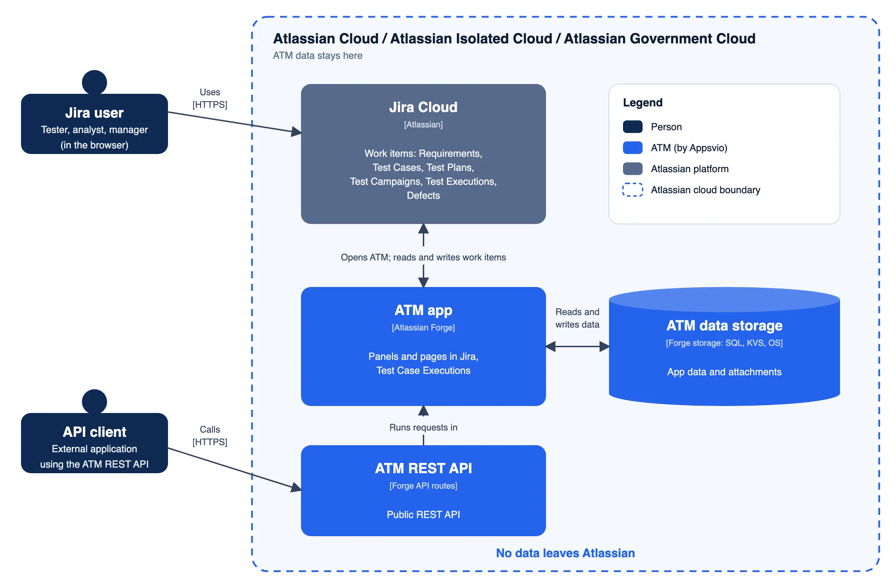Click 'using the ATM REST API' text
This screenshot has height=588, width=896.
tap(94, 464)
